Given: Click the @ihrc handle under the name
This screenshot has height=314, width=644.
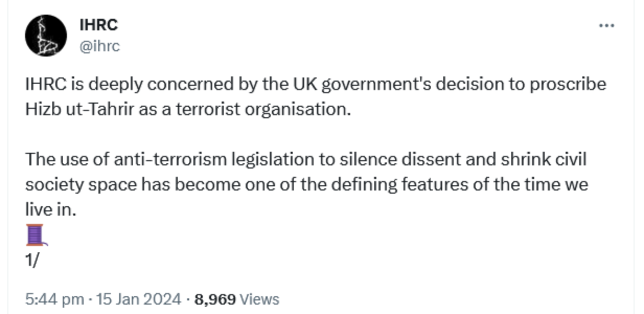Looking at the screenshot, I should [99, 46].
